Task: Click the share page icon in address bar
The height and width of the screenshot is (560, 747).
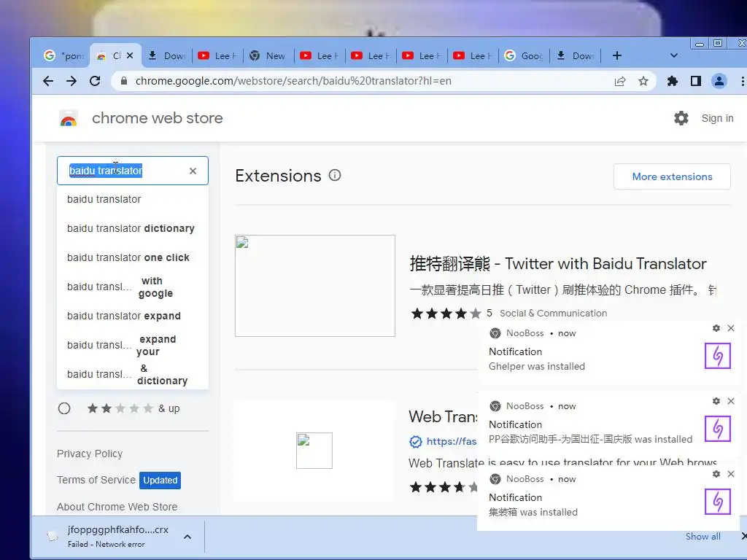Action: coord(620,82)
